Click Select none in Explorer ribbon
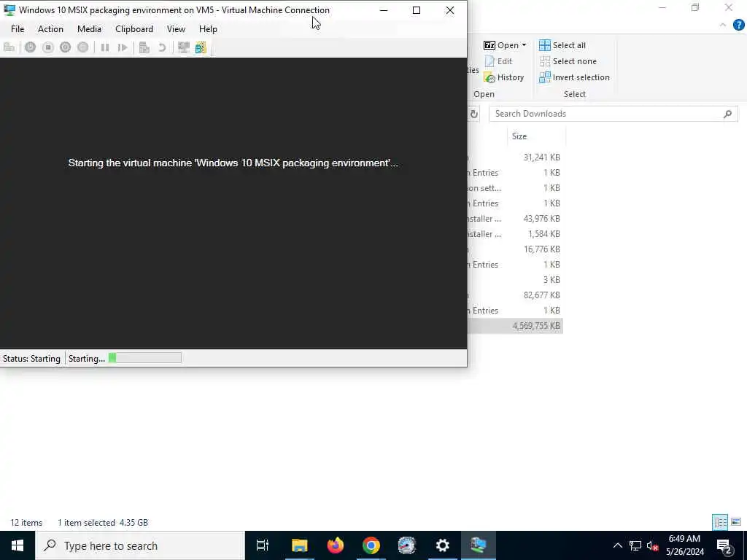Image resolution: width=747 pixels, height=560 pixels. [x=568, y=61]
